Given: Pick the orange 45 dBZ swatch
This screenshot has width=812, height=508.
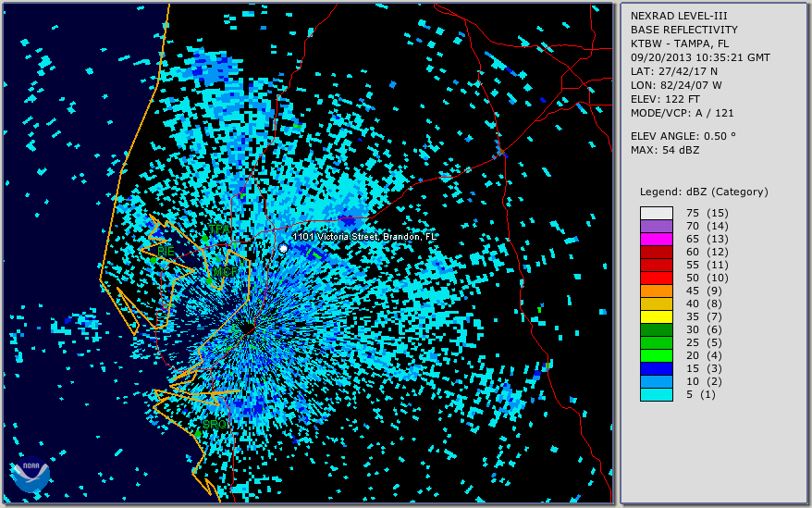Looking at the screenshot, I should tap(656, 291).
